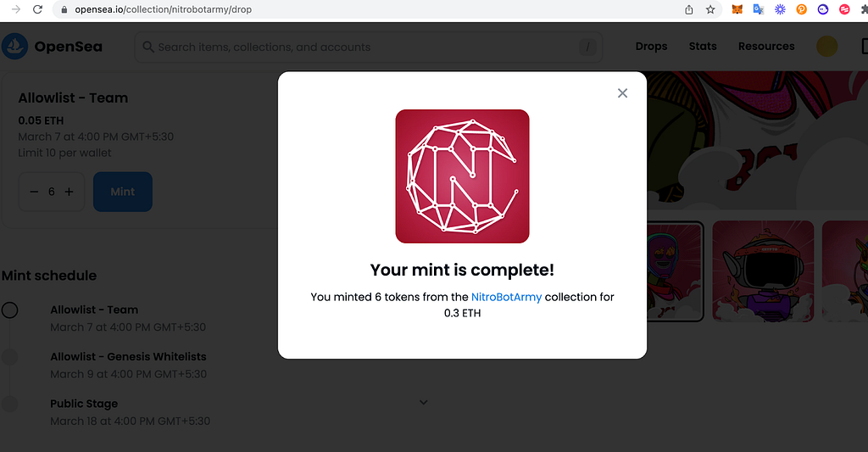Go to OpenSea home via wordmark
This screenshot has height=452, width=868.
coord(68,47)
